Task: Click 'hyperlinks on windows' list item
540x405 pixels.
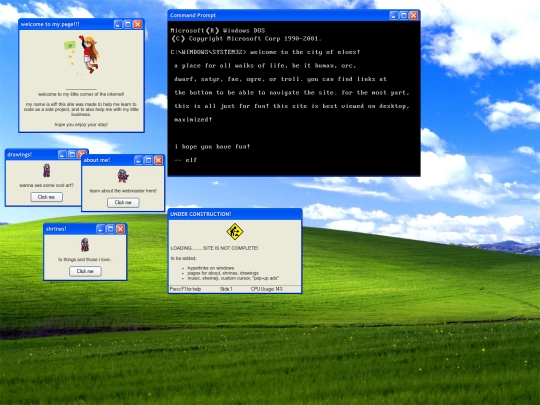Action: click(x=211, y=268)
